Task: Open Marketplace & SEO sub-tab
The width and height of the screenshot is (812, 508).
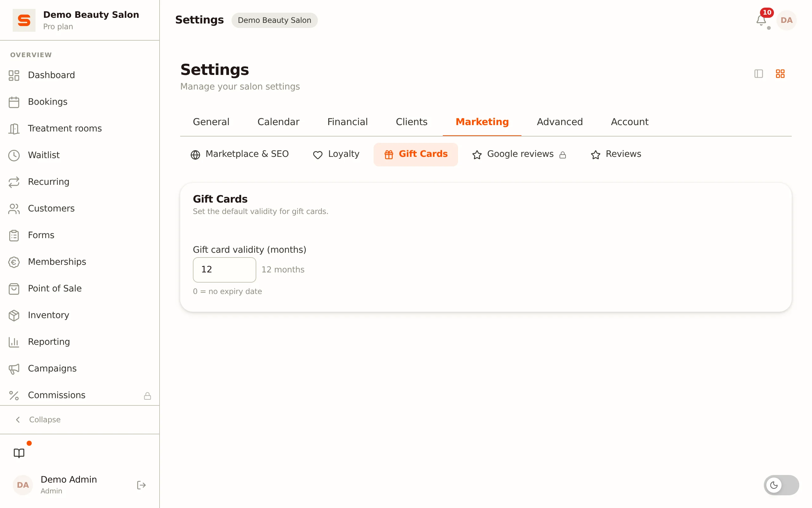Action: click(239, 154)
